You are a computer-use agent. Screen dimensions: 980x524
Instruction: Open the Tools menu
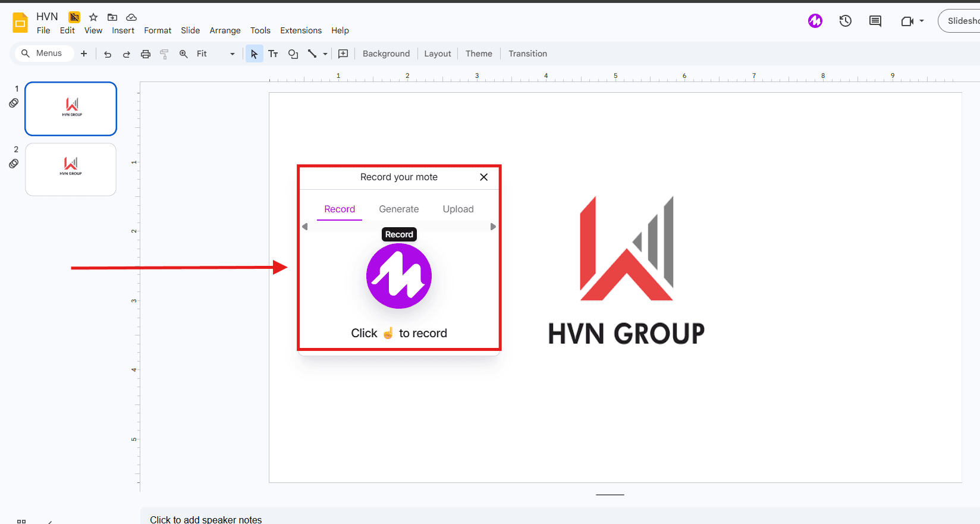260,30
